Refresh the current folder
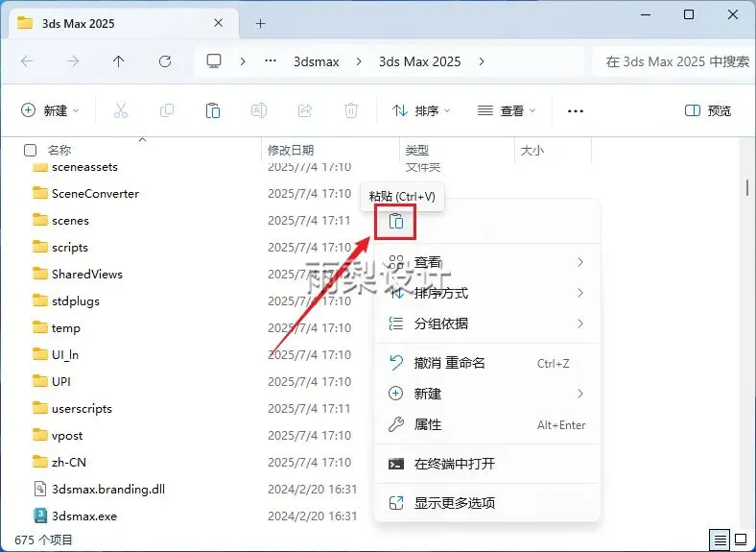The width and height of the screenshot is (756, 552). 165,61
